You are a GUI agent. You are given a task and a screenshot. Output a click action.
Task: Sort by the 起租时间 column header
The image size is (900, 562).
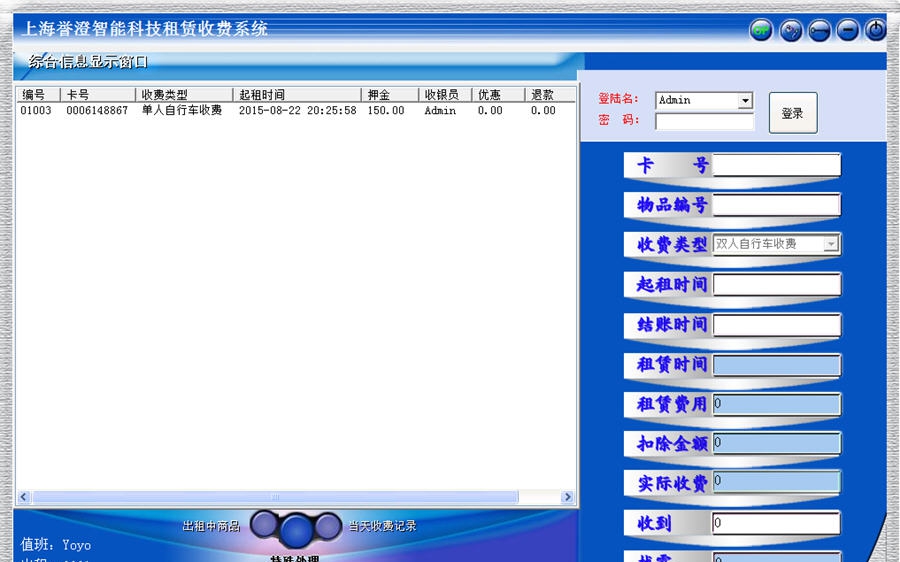point(297,95)
